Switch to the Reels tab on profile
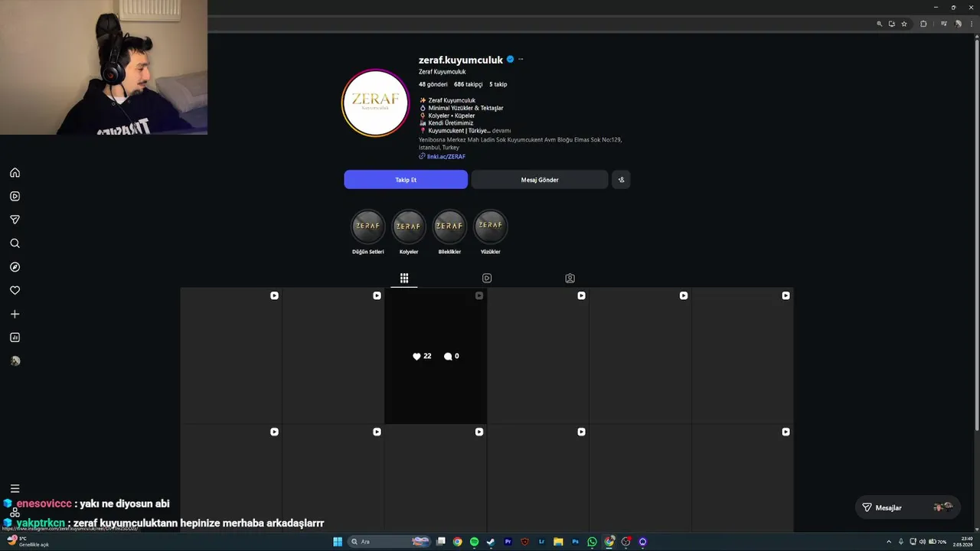 (x=487, y=278)
